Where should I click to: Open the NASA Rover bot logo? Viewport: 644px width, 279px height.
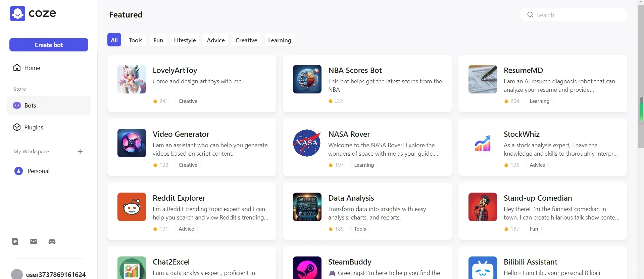click(x=307, y=143)
